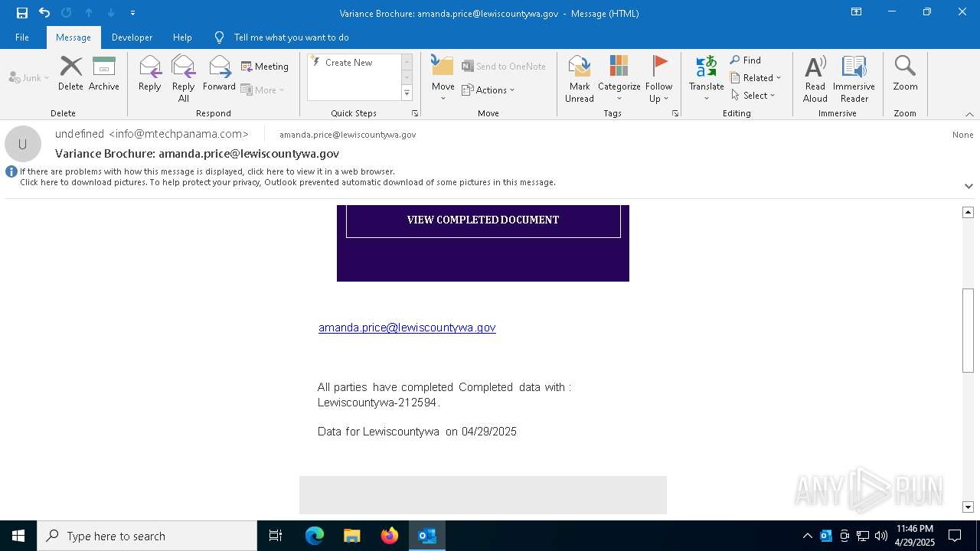Expand the Quick Steps gallery
The height and width of the screenshot is (551, 980).
pos(407,93)
